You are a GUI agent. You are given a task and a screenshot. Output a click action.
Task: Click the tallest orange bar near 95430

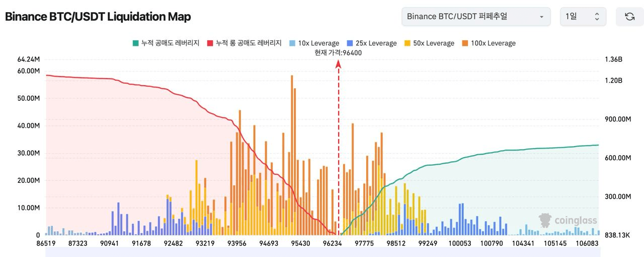292,155
